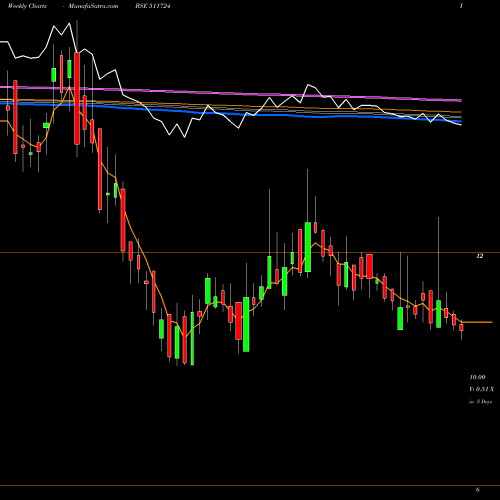This screenshot has width=500, height=500.
Task: Click the price label 12 on the right axis
Action: 480,256
